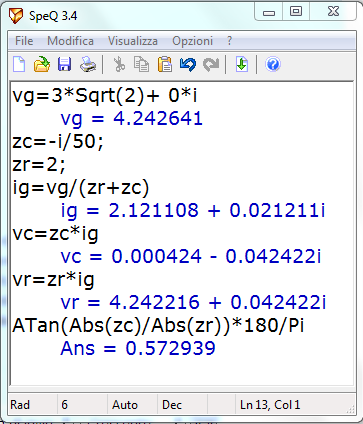Viewport: 363px width, 424px height.
Task: Click the line vc=zc*ig
Action: 55,234
